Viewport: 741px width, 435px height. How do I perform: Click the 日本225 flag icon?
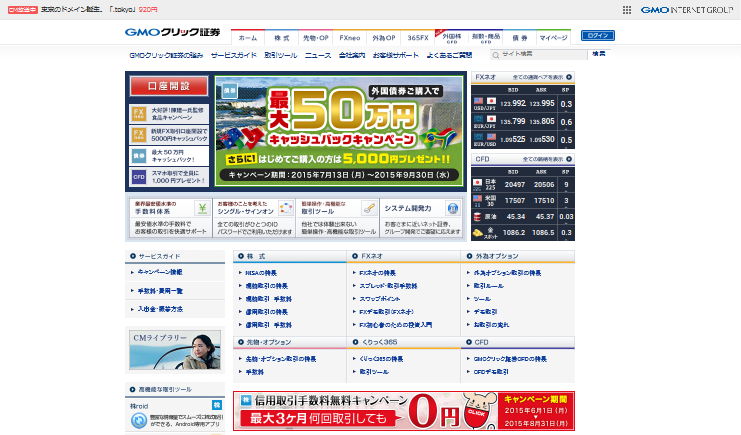pyautogui.click(x=477, y=183)
